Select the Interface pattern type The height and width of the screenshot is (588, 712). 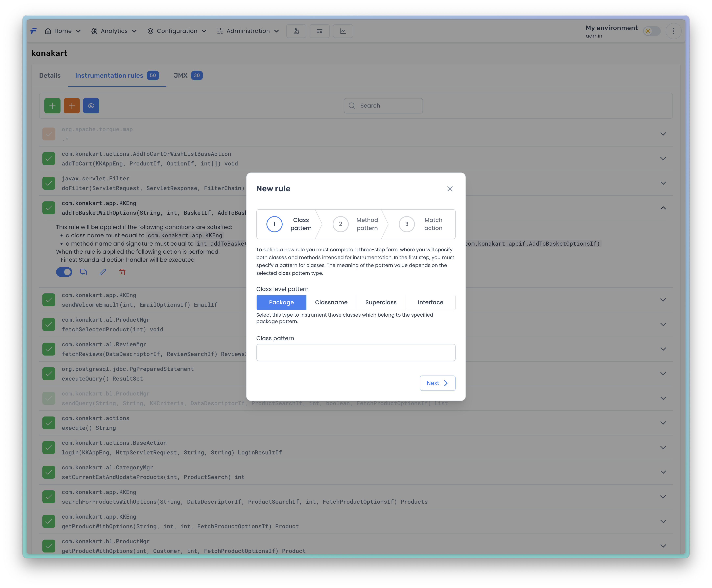pyautogui.click(x=430, y=302)
